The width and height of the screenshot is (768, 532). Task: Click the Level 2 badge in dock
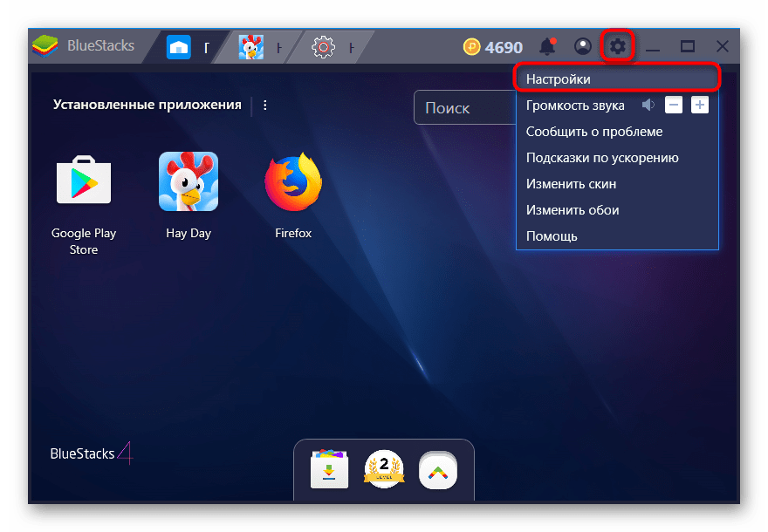[x=383, y=470]
